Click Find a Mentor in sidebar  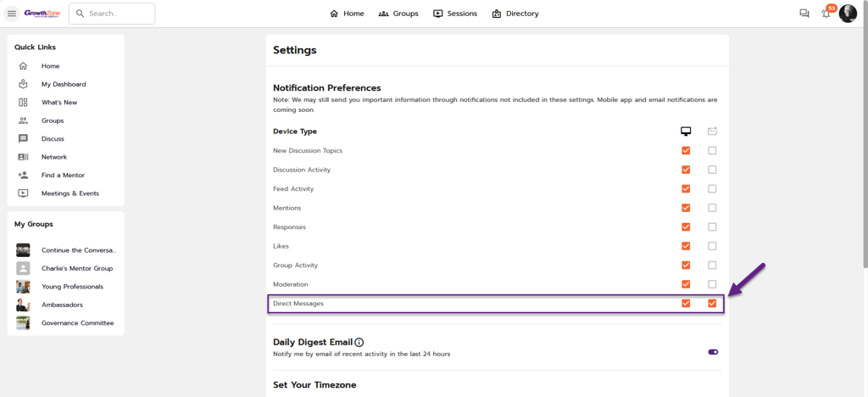tap(63, 175)
